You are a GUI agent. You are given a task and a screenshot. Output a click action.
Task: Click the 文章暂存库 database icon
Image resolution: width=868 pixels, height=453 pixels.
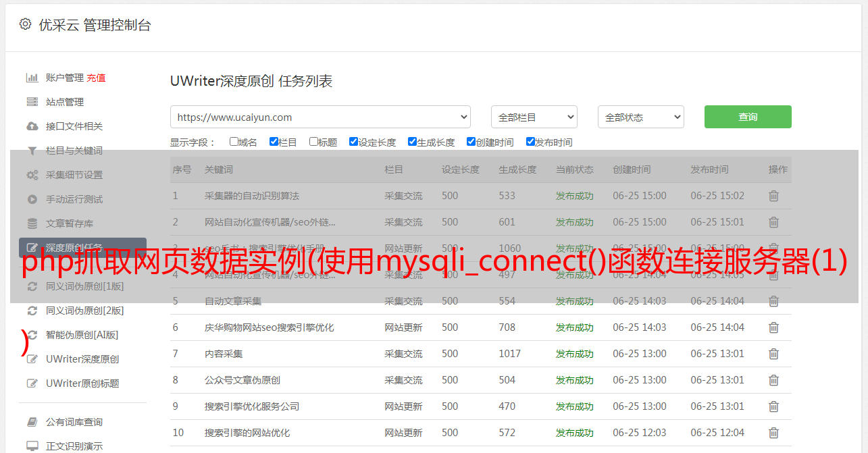(32, 223)
